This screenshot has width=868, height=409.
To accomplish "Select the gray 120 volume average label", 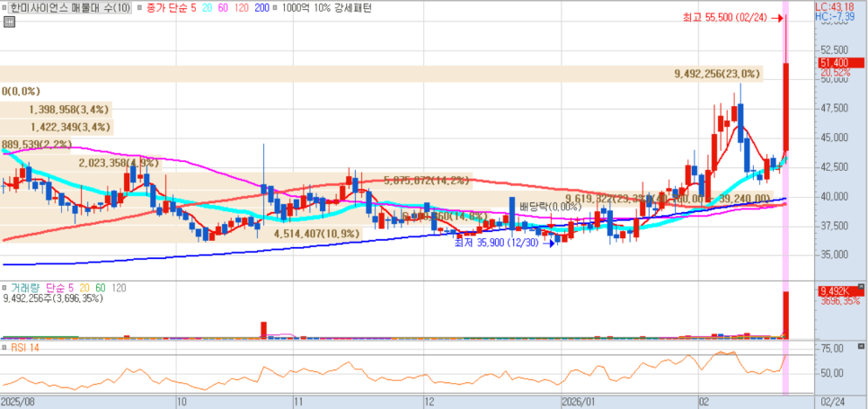I will (x=119, y=289).
